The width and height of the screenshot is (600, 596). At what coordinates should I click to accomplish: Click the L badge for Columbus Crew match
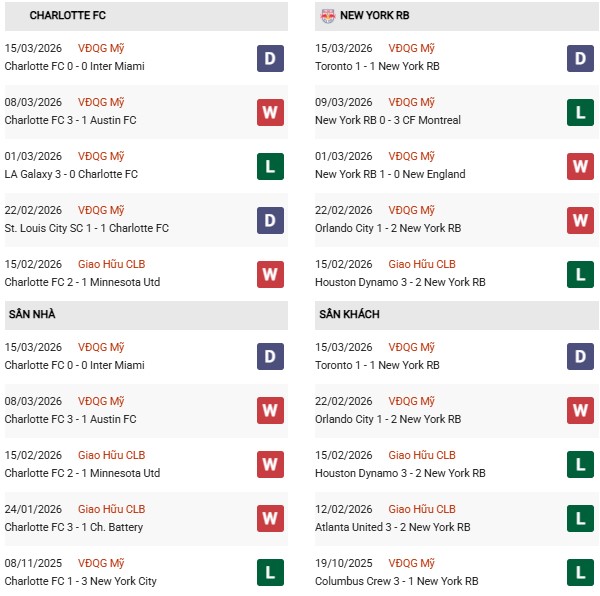pos(580,573)
